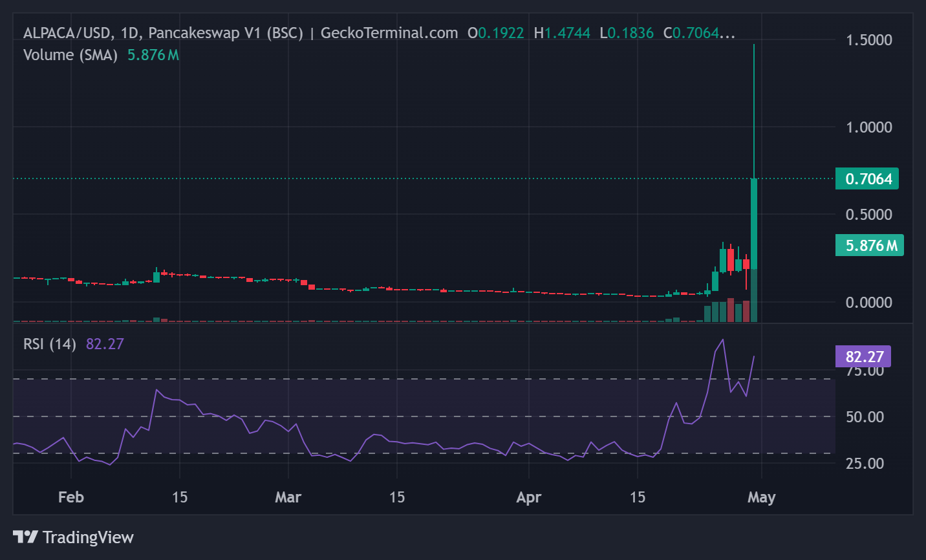Click the 1.0000 price axis label

869,127
